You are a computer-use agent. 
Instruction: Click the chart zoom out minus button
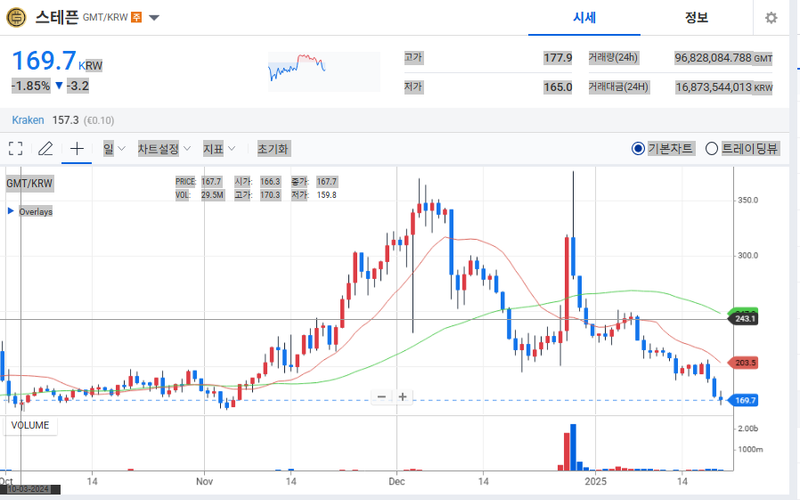click(x=381, y=397)
